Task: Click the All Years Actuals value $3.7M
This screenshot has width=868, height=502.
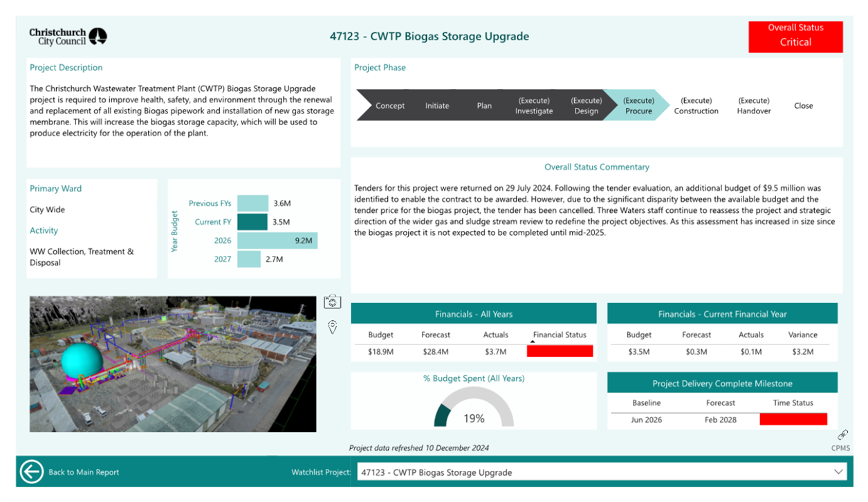Action: coord(496,352)
